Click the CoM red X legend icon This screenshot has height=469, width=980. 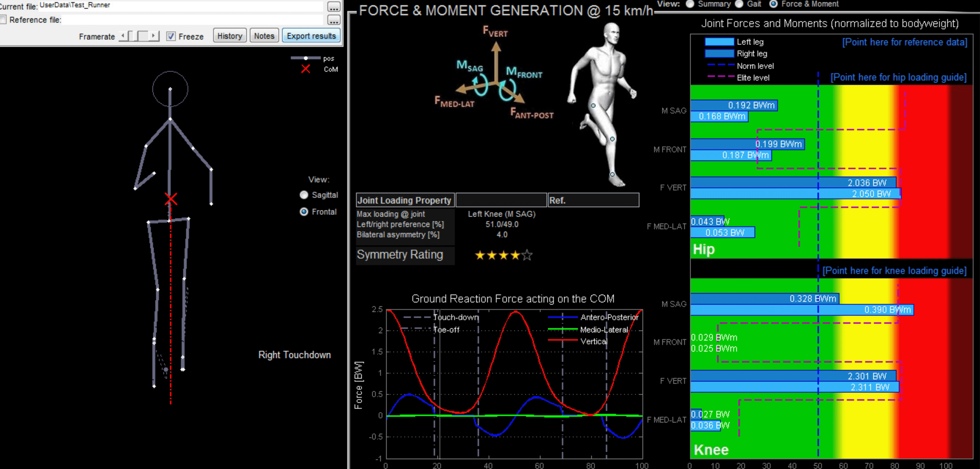(306, 69)
